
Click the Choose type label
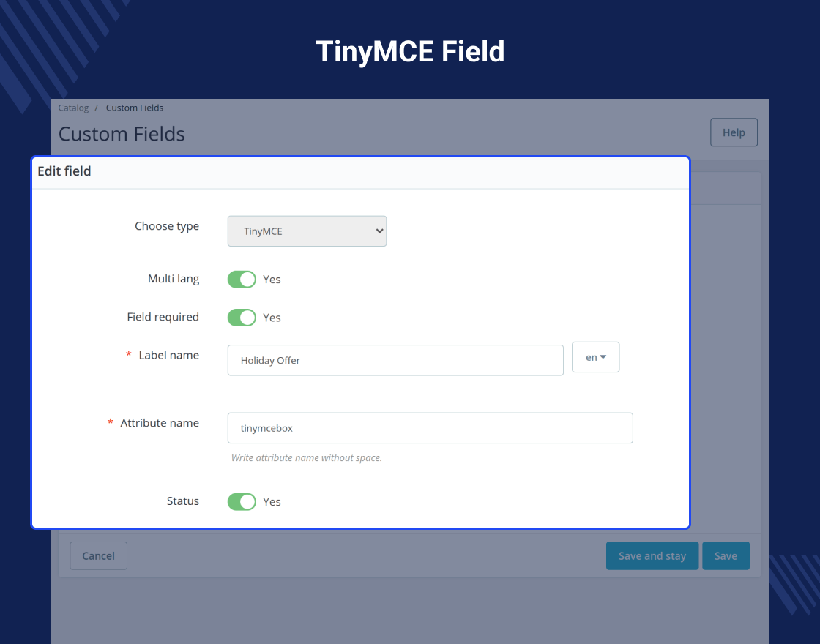click(167, 226)
